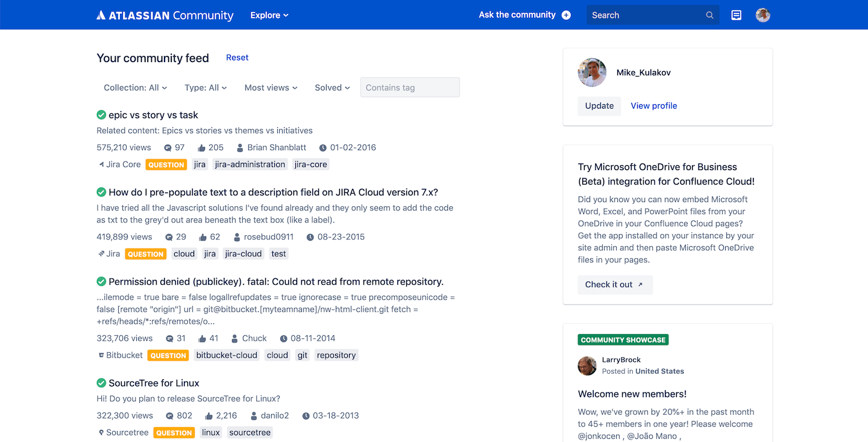Click the Contains tag input field
The height and width of the screenshot is (442, 868).
410,87
